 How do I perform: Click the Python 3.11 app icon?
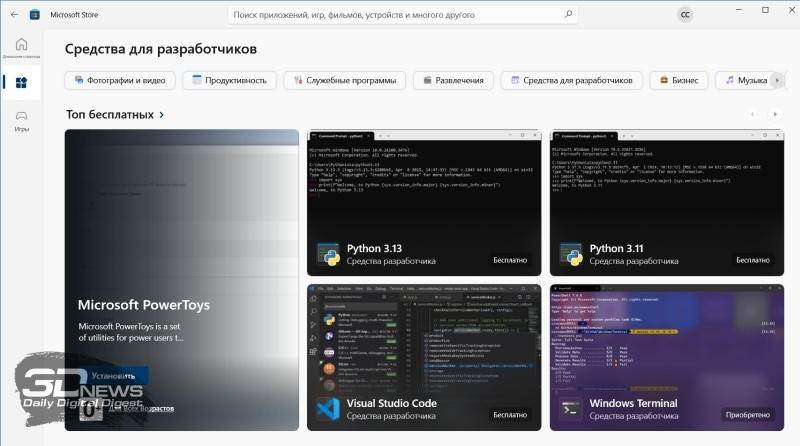tap(570, 254)
